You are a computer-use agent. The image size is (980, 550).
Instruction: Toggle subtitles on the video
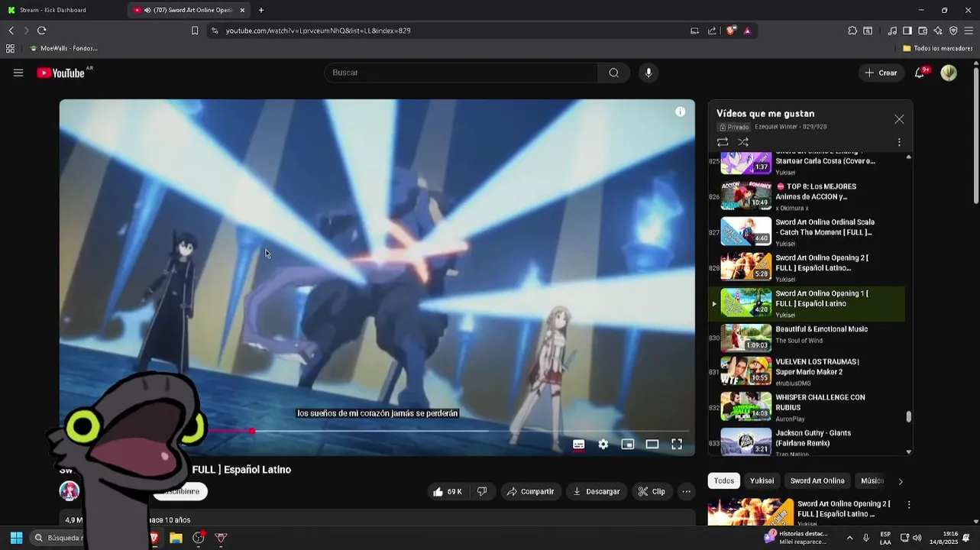pos(579,444)
